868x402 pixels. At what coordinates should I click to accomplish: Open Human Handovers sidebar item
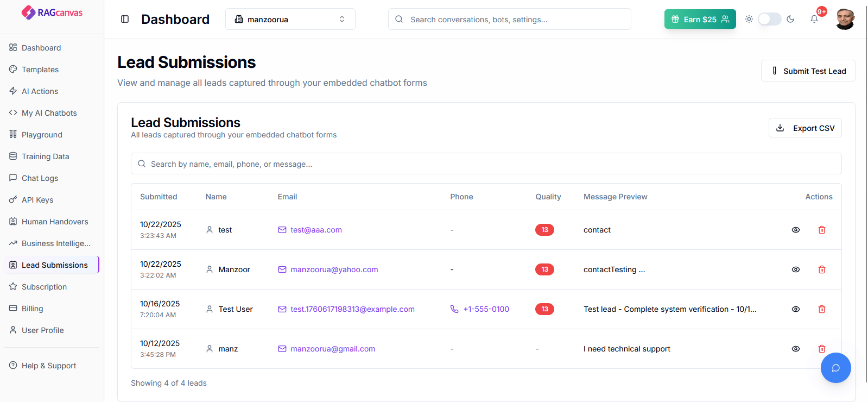click(54, 222)
